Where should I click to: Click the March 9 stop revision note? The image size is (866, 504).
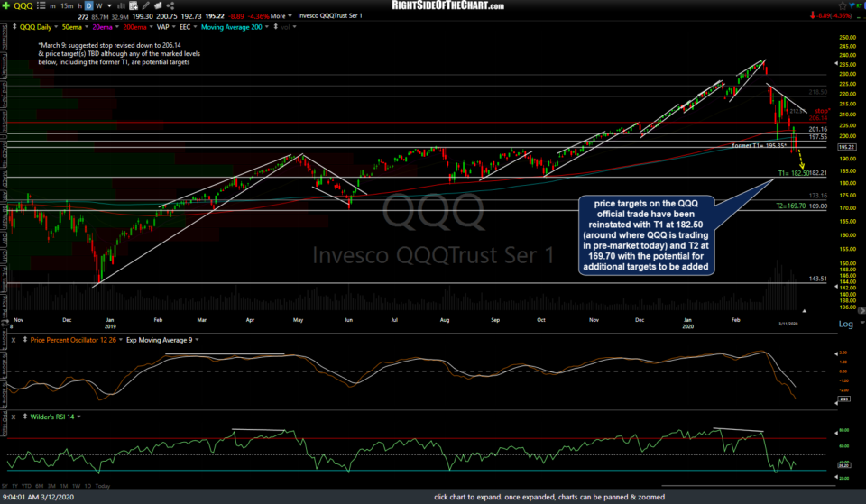pos(119,53)
